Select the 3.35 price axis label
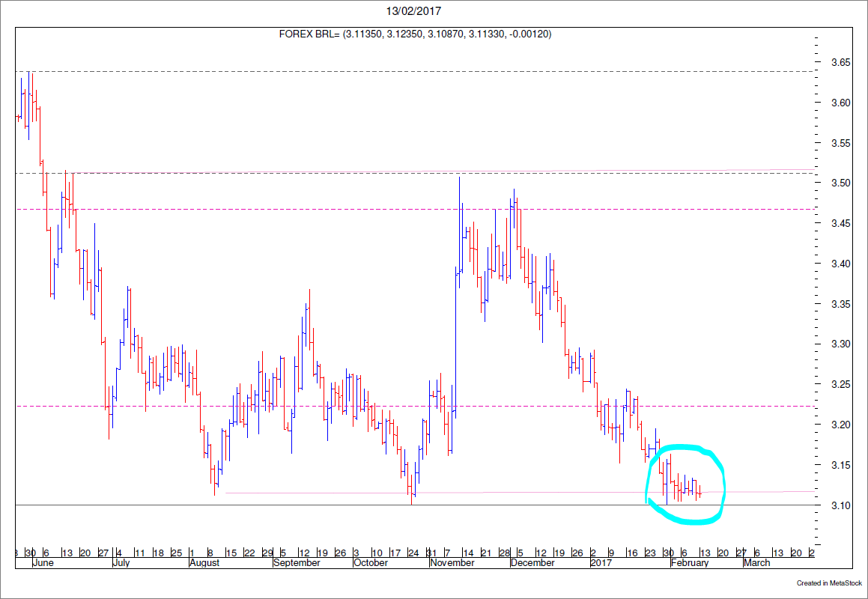The image size is (868, 599). click(x=842, y=304)
